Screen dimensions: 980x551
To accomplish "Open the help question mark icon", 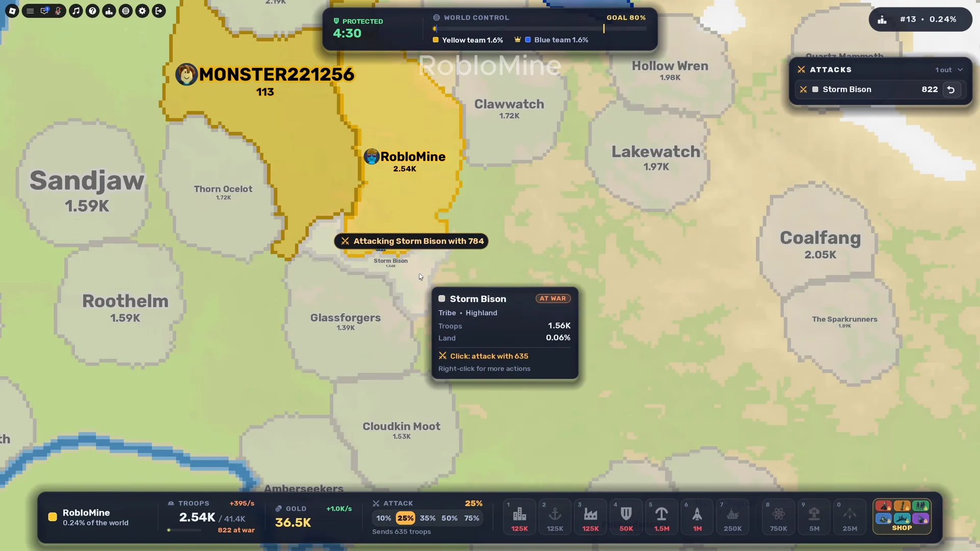I will (x=92, y=11).
